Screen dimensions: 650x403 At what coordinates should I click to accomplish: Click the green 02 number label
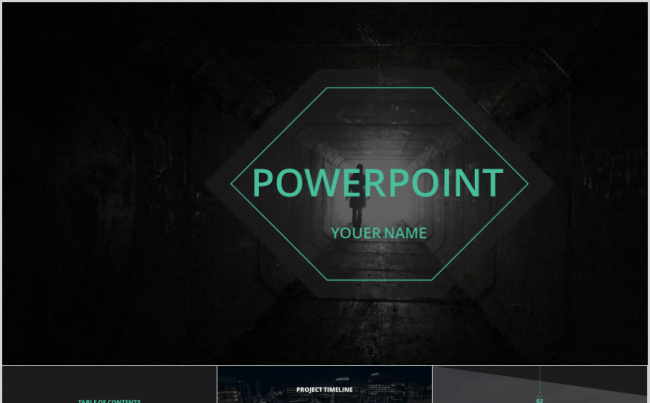[x=539, y=401]
